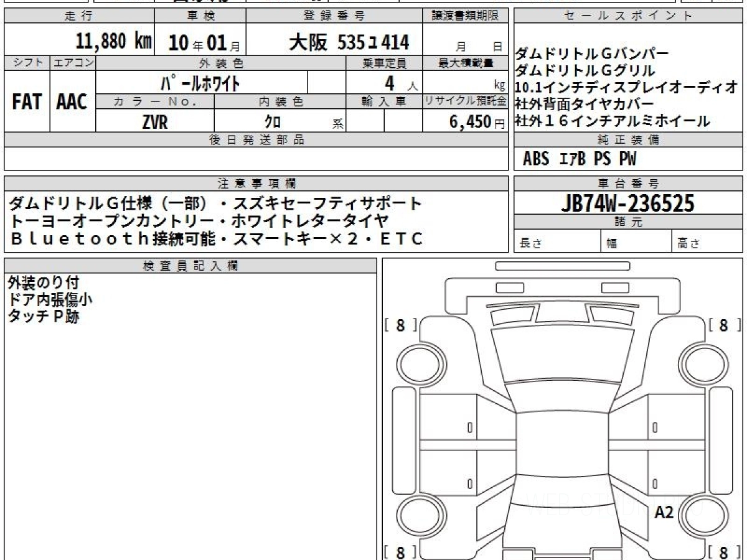Click the 検査員記入欄 header

(x=190, y=266)
